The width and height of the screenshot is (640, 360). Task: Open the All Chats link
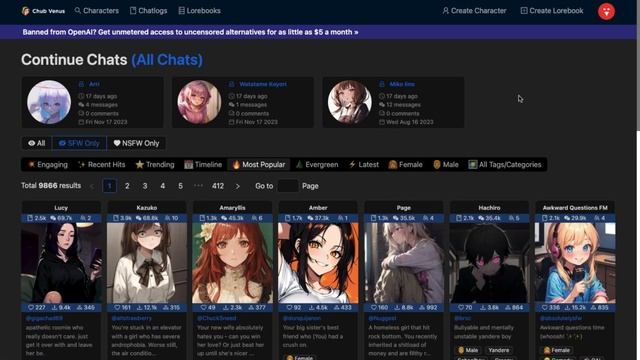tap(167, 60)
